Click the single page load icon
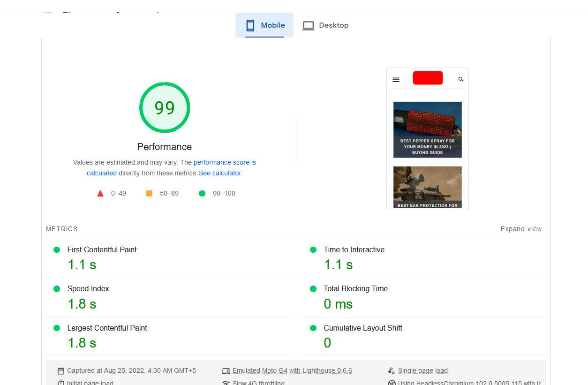The width and height of the screenshot is (588, 385). tap(392, 370)
